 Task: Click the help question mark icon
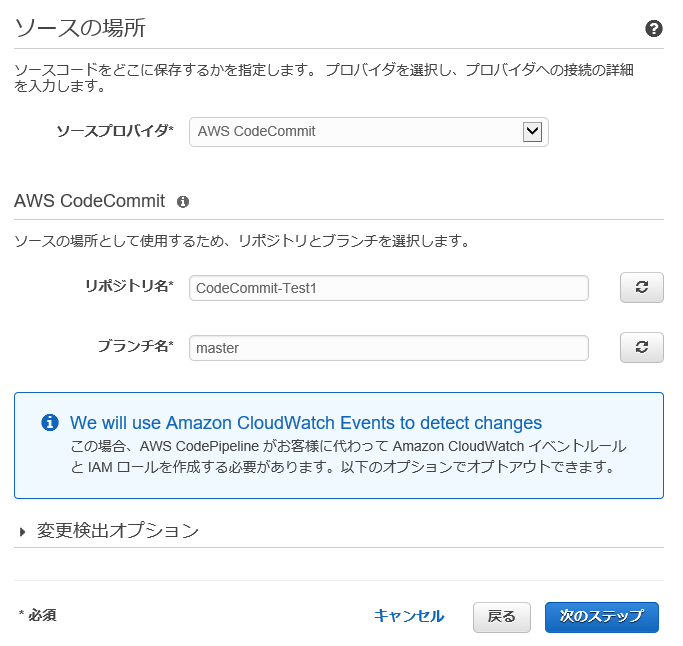point(653,29)
